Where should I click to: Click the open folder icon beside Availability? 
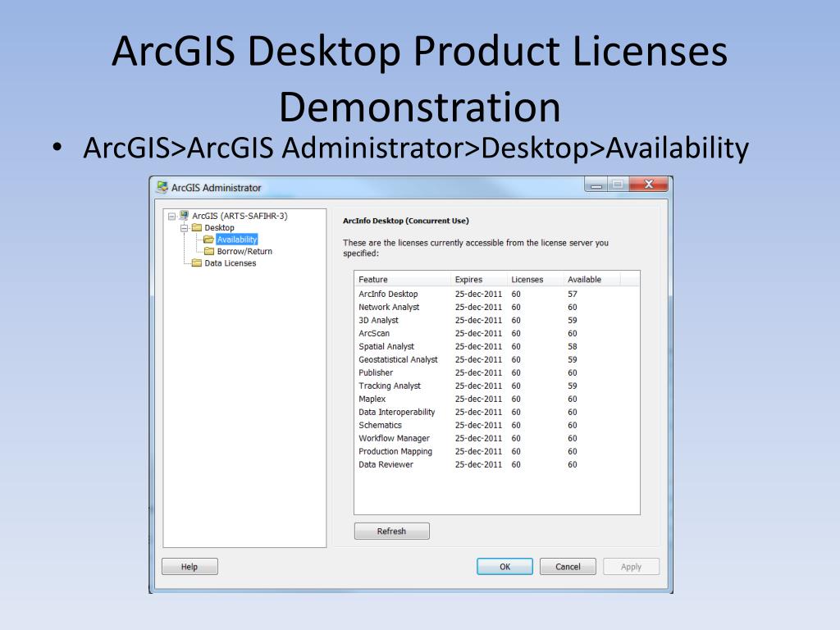point(209,240)
